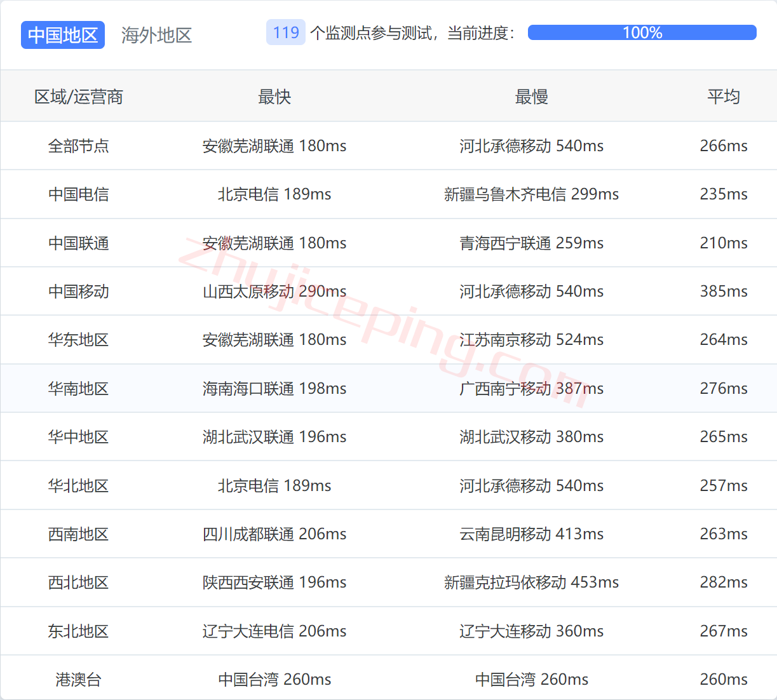
Task: Select the 西北地区 row label
Action: point(79,582)
